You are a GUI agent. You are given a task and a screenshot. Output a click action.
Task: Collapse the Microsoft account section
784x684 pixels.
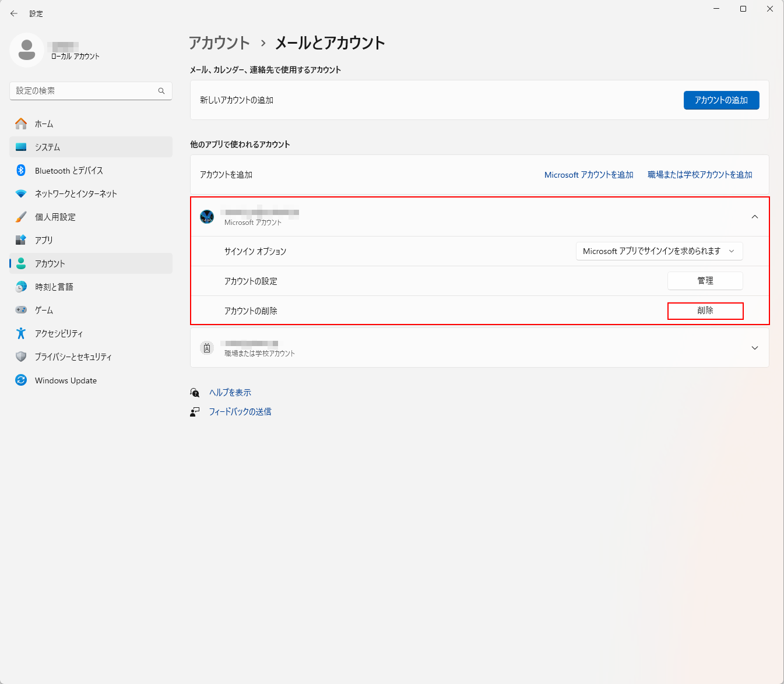coord(754,217)
